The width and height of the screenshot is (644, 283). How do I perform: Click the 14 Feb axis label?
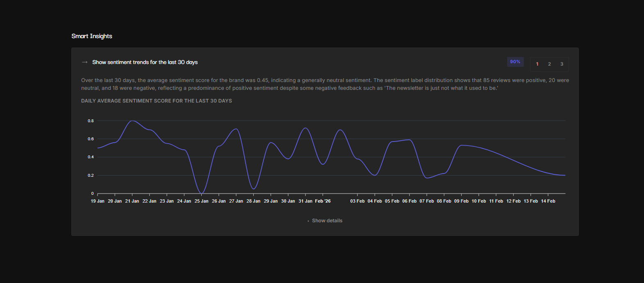tap(548, 201)
